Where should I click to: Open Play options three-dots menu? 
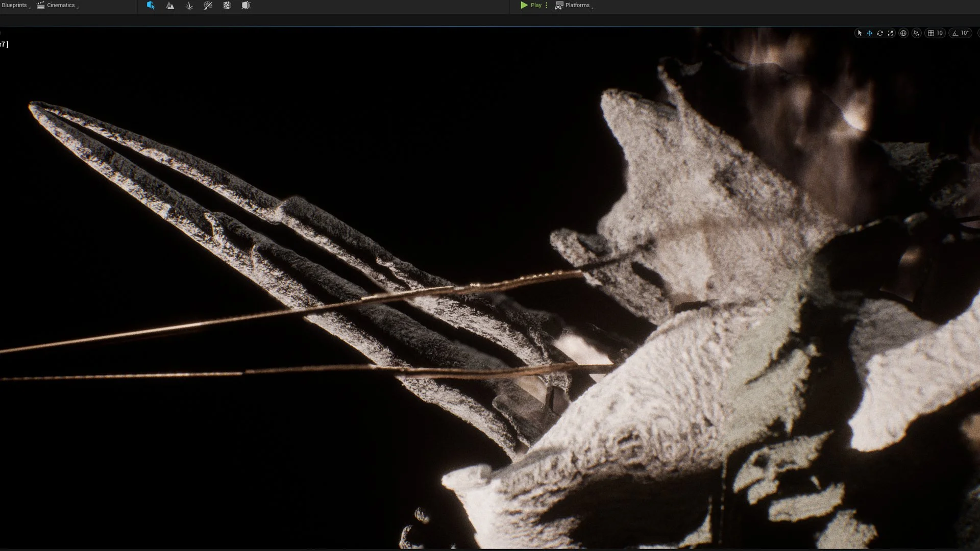click(547, 5)
